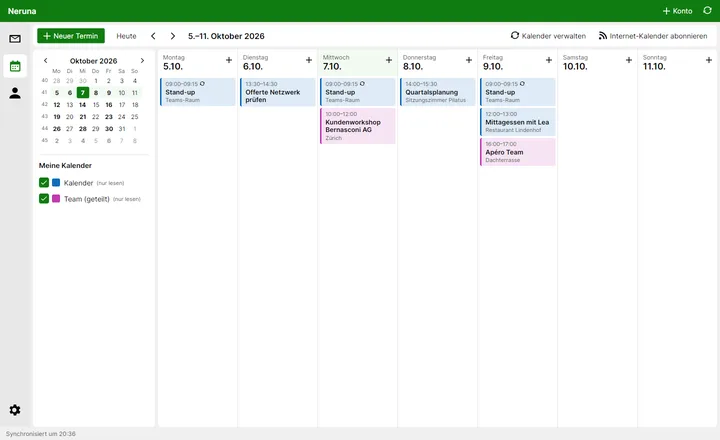The height and width of the screenshot is (440, 720).
Task: Open Monday's Stand-up event
Action: click(197, 92)
